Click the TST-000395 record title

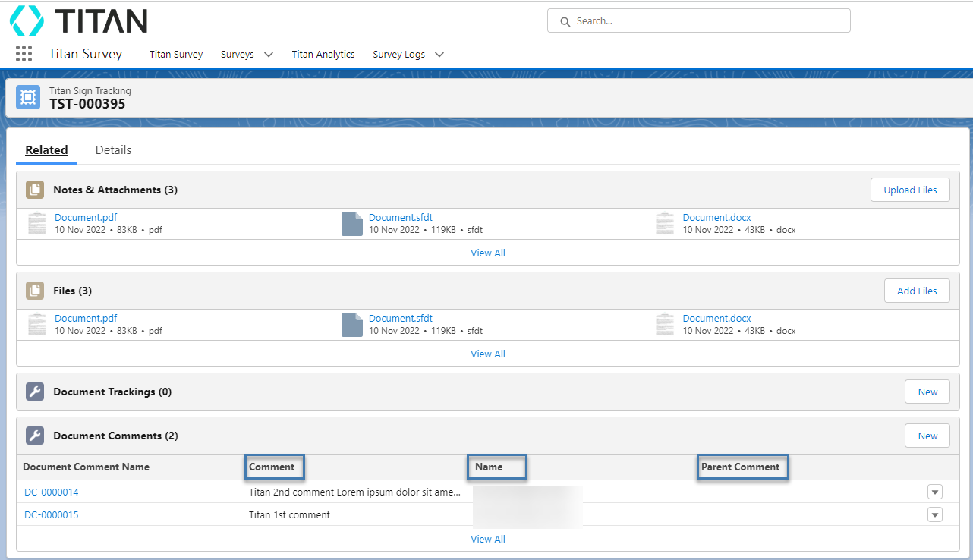(87, 104)
